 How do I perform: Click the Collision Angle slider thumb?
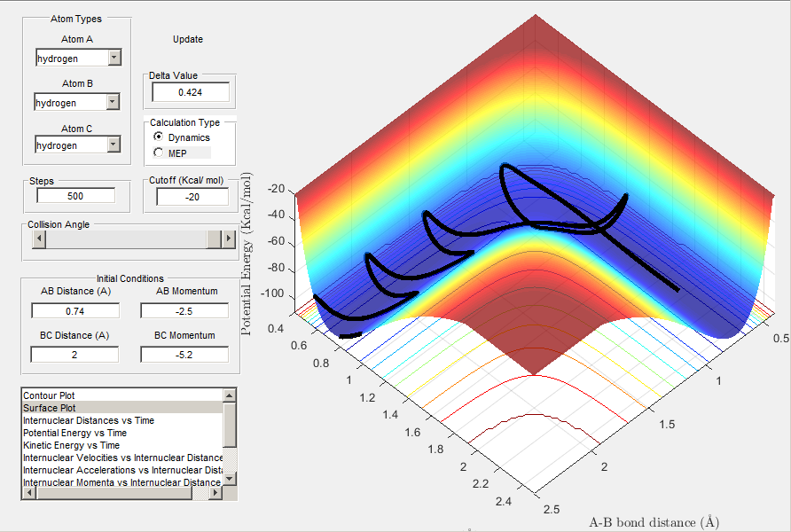point(215,239)
